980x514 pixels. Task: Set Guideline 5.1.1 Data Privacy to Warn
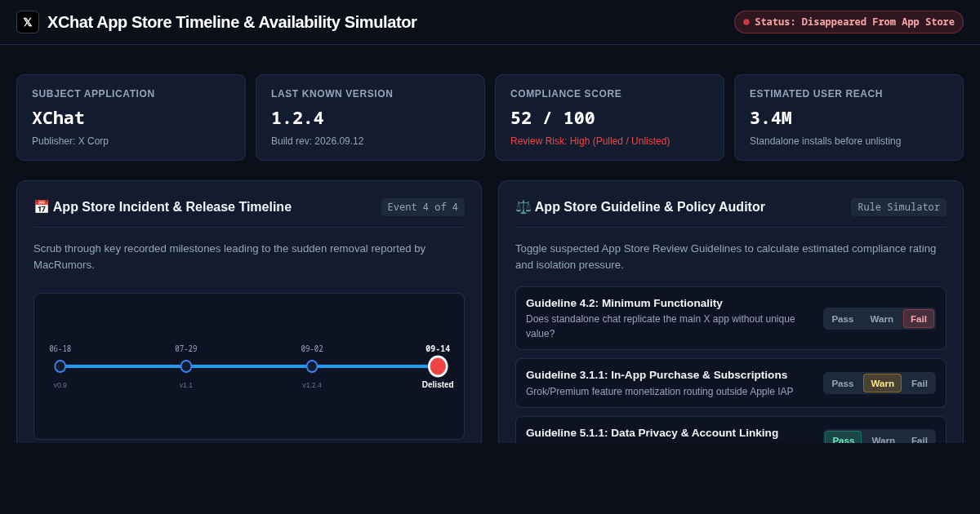883,439
